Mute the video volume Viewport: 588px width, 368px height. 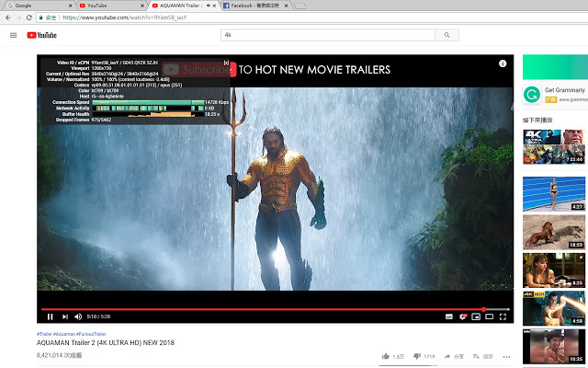(78, 316)
